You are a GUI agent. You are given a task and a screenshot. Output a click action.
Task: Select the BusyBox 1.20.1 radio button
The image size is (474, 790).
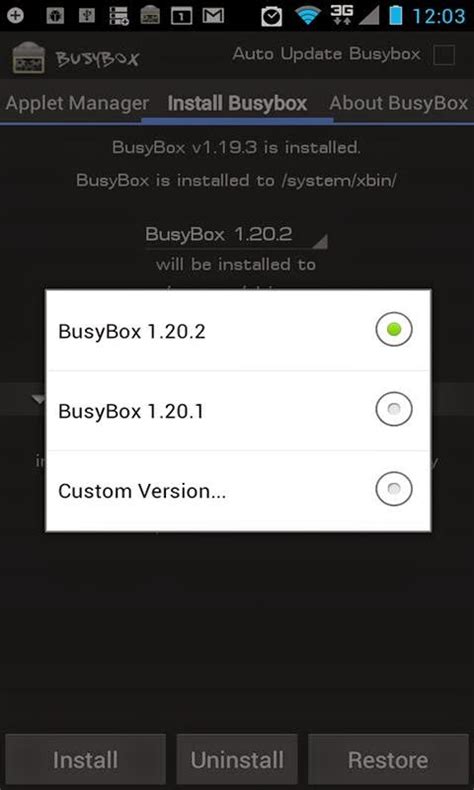click(x=394, y=409)
